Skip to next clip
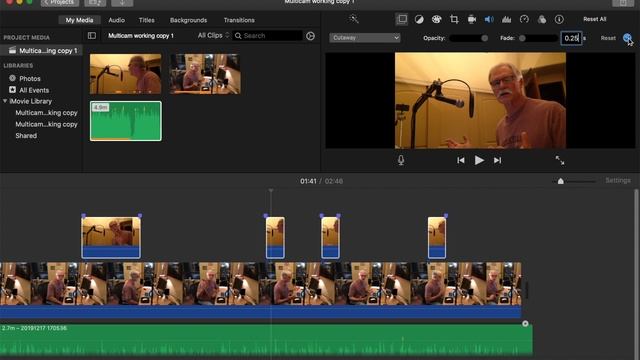This screenshot has height=360, width=640. [497, 160]
